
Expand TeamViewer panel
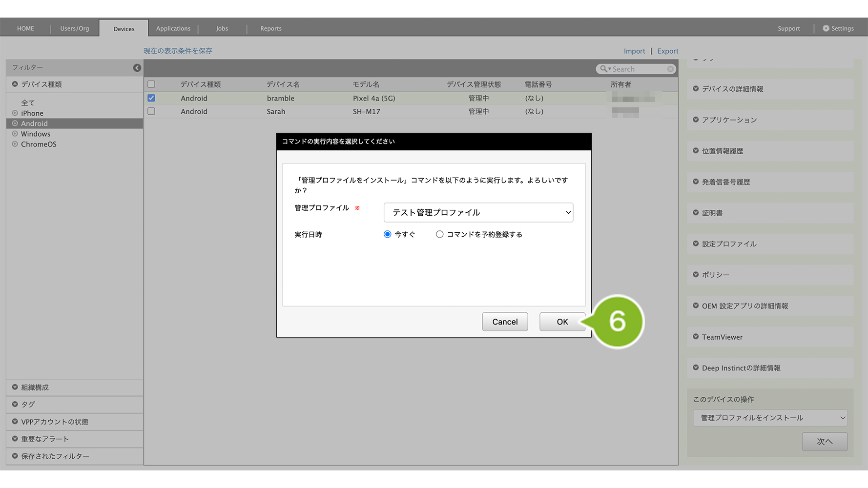pos(770,337)
